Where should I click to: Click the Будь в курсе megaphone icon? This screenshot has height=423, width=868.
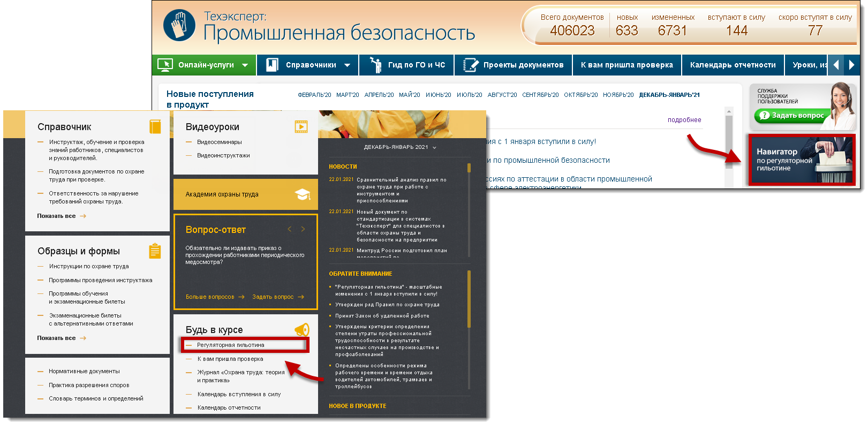pyautogui.click(x=302, y=329)
